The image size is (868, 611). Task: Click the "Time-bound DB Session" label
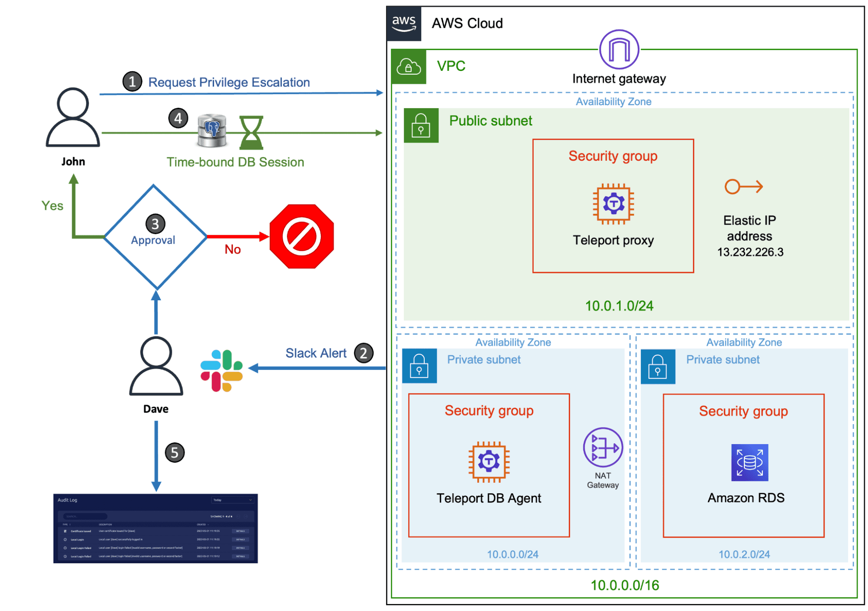tap(235, 162)
